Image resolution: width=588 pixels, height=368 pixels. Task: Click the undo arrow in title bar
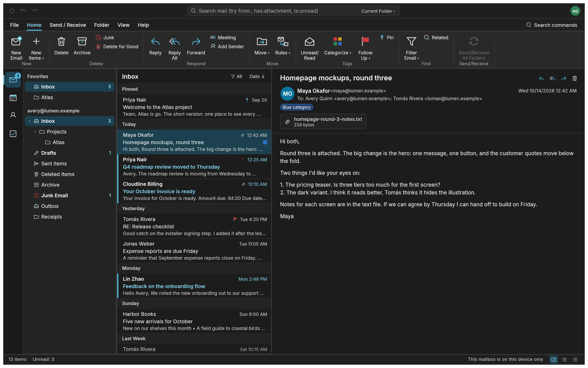23,11
